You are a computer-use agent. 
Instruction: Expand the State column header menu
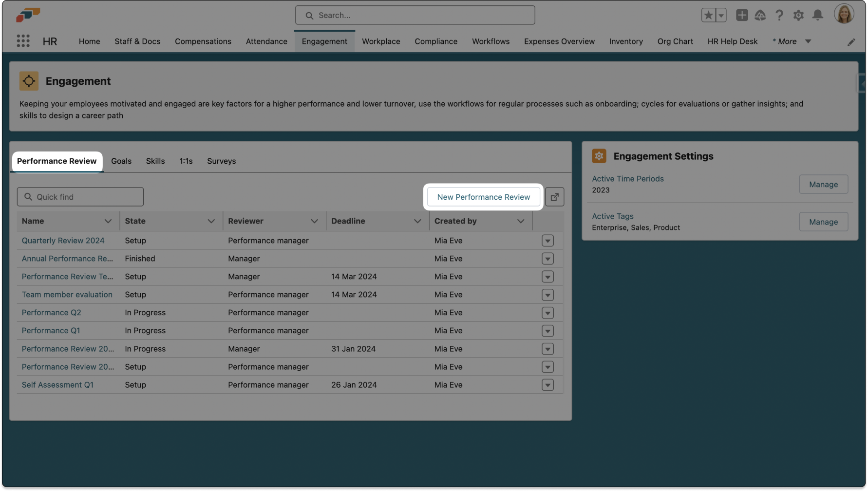coord(211,221)
